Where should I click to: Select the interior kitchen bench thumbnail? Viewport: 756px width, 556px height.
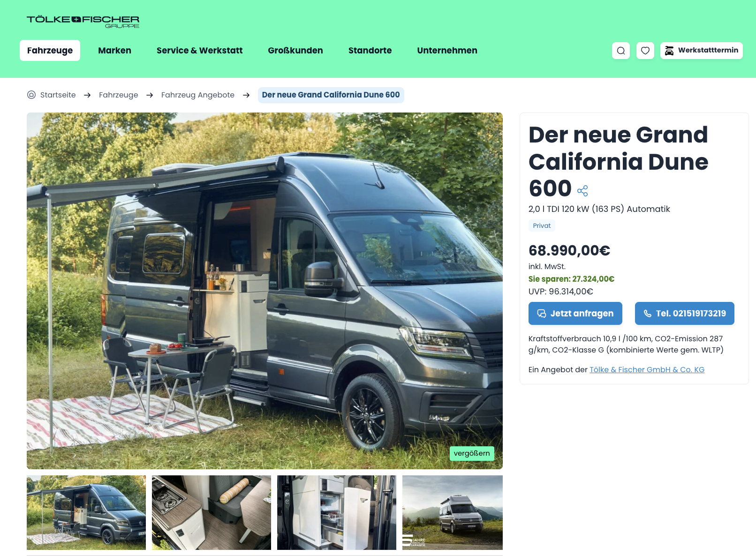(x=212, y=512)
